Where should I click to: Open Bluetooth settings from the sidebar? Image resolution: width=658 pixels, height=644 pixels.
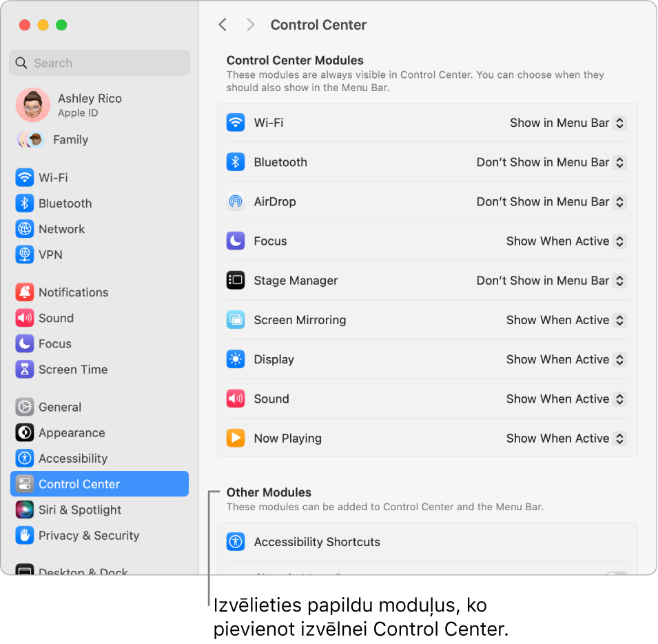24,203
